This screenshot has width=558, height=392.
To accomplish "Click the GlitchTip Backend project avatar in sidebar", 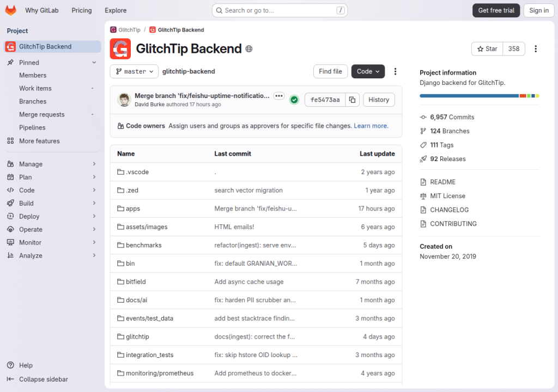I will [x=10, y=47].
